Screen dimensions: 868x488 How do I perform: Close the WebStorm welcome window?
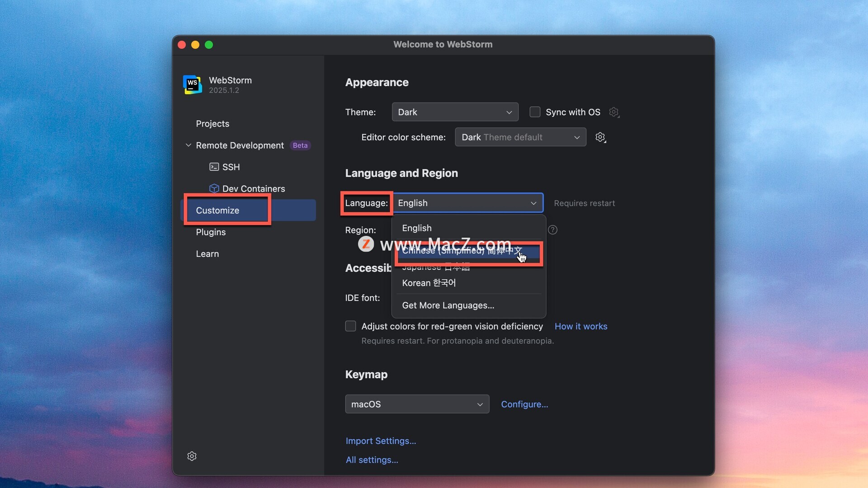point(182,45)
